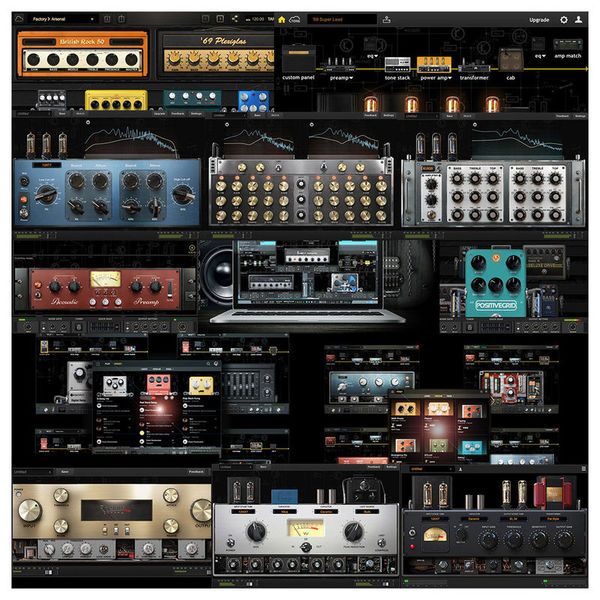This screenshot has width=600, height=600.
Task: Select the custom panel module
Action: [298, 63]
